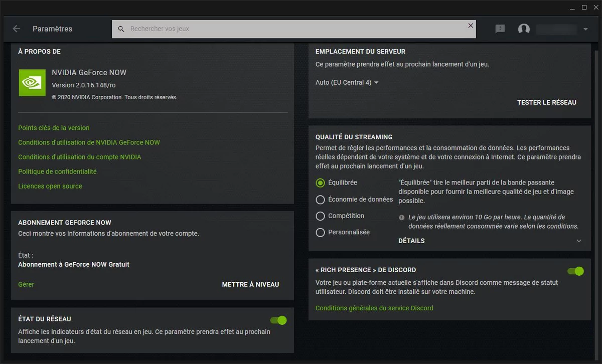Screen dimensions: 602x364
Task: Expand the DÉTAILS chevron
Action: click(579, 241)
